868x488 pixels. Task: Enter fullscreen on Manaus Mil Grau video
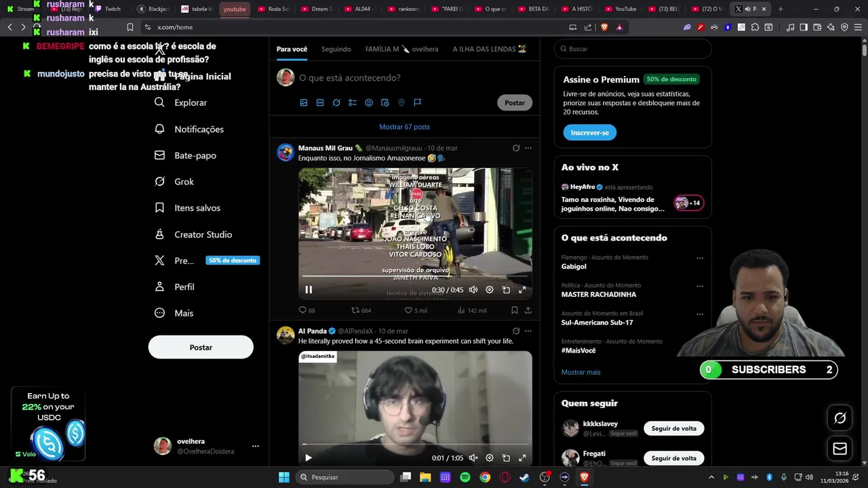pos(522,289)
